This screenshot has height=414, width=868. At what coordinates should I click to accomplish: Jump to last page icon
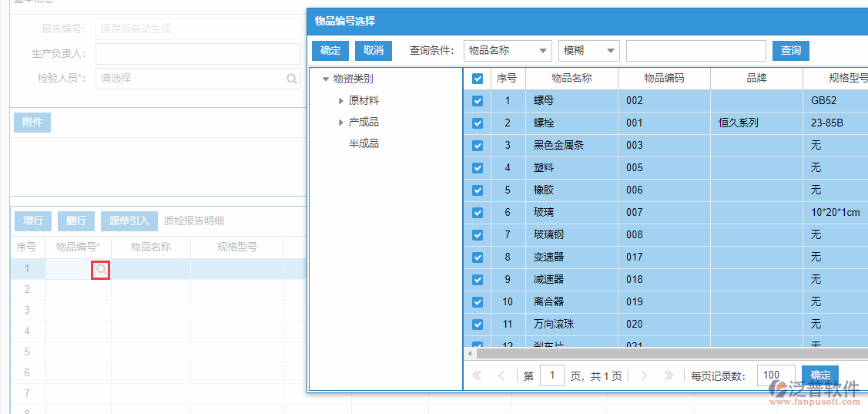click(x=668, y=376)
